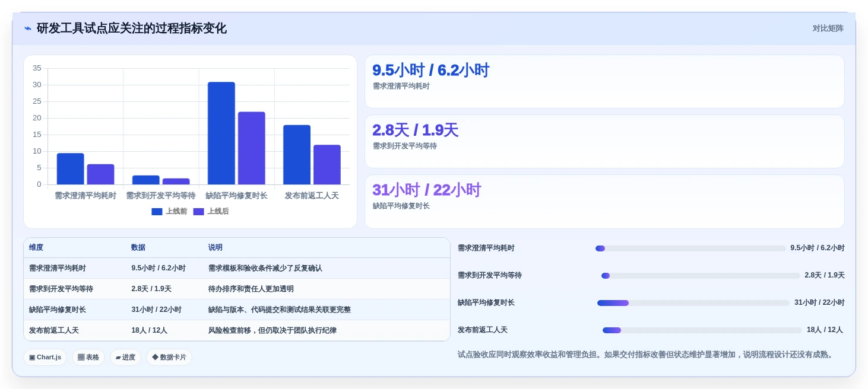Screen dimensions: 868x389
Task: Click the 上线后 bar for 发布前返工人天
Action: pos(327,165)
